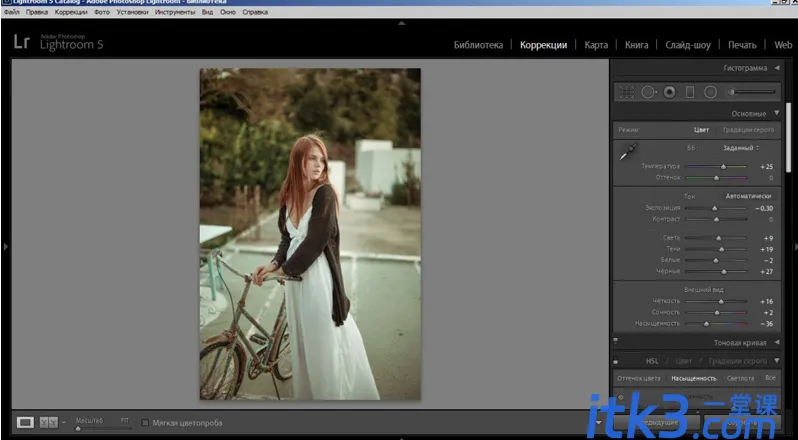Image resolution: width=798 pixels, height=440 pixels.
Task: Open the Вид menu
Action: 207,12
